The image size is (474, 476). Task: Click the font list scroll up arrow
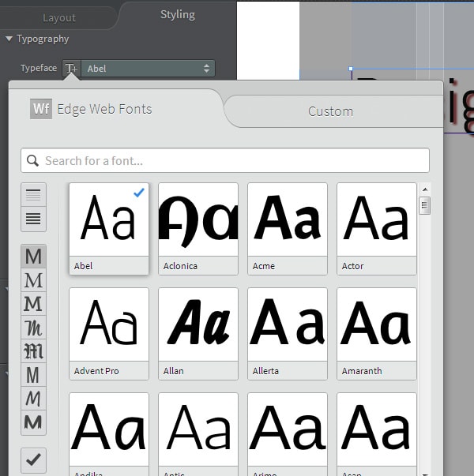point(425,189)
